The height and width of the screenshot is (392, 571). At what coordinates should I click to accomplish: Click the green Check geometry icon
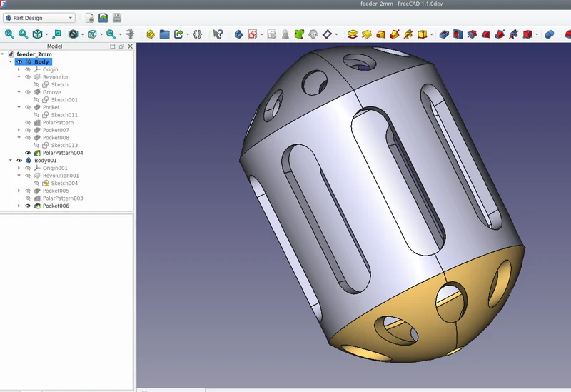tap(299, 34)
